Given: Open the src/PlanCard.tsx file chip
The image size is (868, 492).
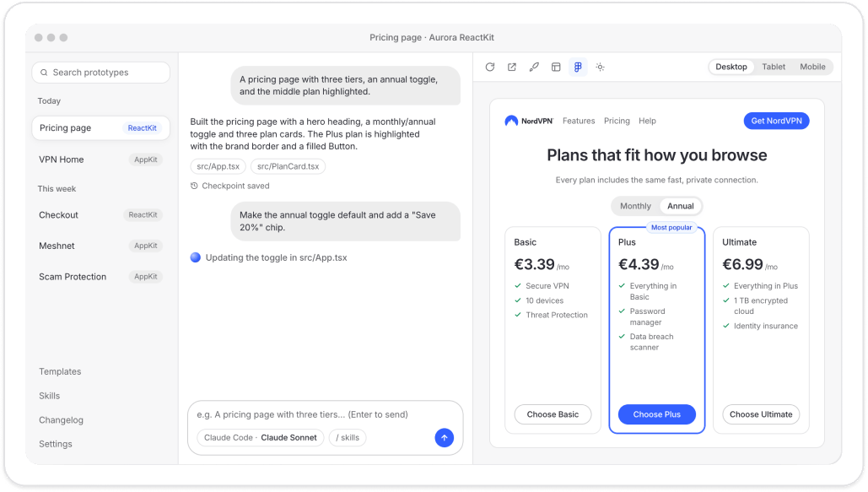Looking at the screenshot, I should coord(288,166).
